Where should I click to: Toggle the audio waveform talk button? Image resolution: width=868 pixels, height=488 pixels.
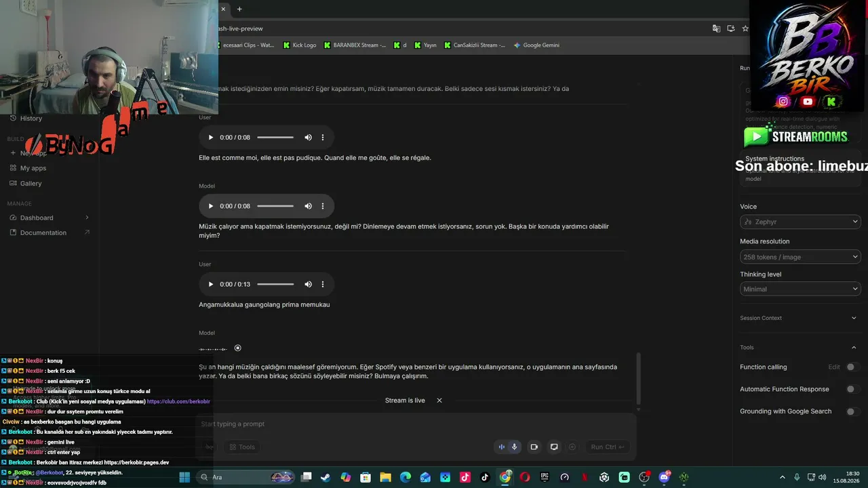coord(502,447)
